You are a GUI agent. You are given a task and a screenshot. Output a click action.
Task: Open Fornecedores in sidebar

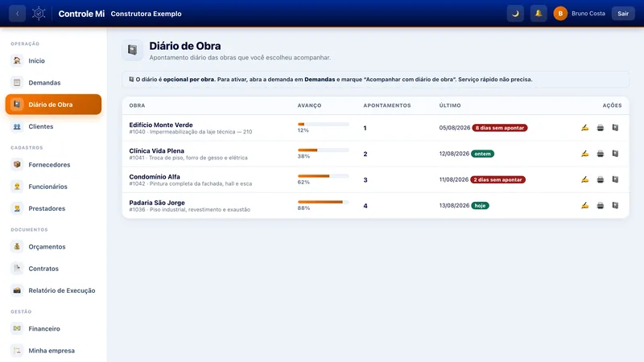(x=53, y=165)
